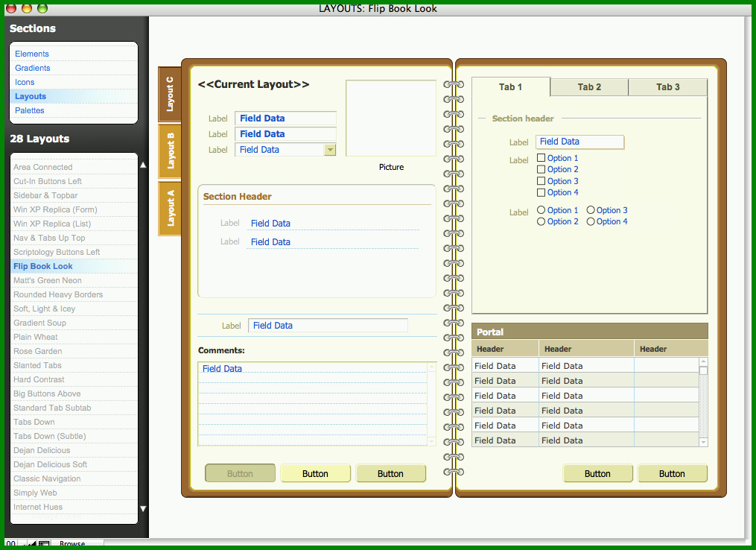Choose Tabs Down (Subtle) layout
This screenshot has width=756, height=550.
click(x=74, y=436)
